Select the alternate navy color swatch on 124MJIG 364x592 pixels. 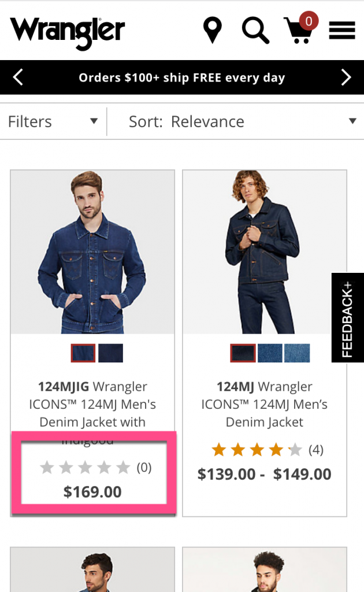[110, 353]
